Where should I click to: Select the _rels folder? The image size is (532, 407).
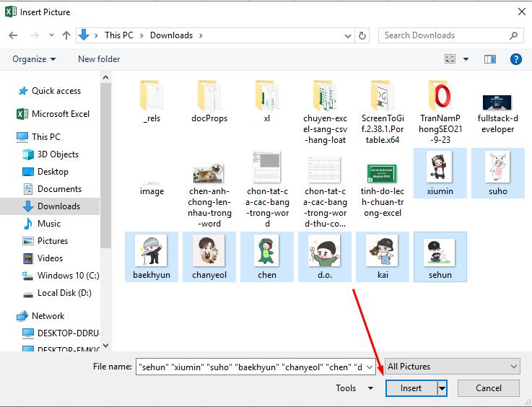tap(152, 101)
